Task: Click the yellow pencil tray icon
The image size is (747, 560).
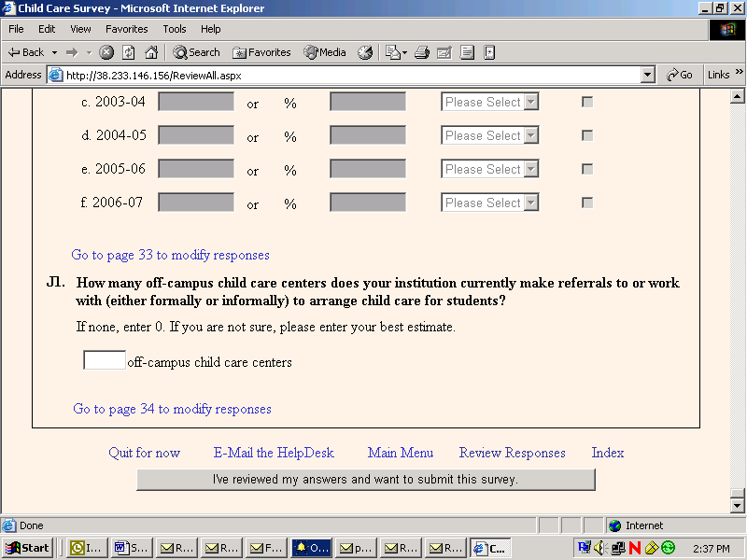Action: [651, 548]
